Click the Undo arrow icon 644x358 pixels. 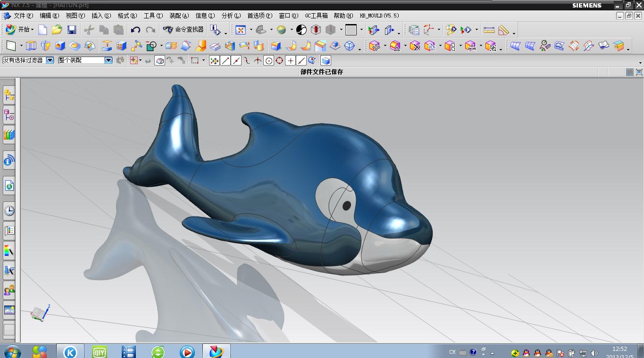(135, 30)
